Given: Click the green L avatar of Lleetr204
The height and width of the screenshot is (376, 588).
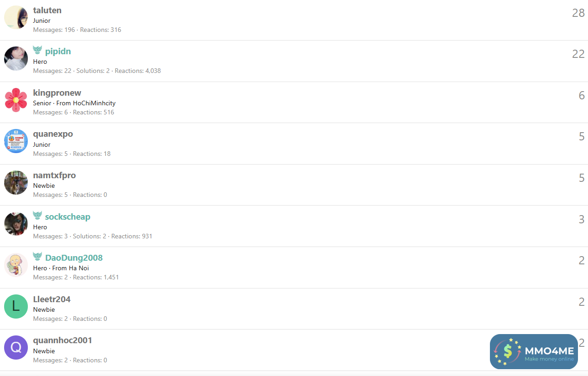Looking at the screenshot, I should [16, 306].
